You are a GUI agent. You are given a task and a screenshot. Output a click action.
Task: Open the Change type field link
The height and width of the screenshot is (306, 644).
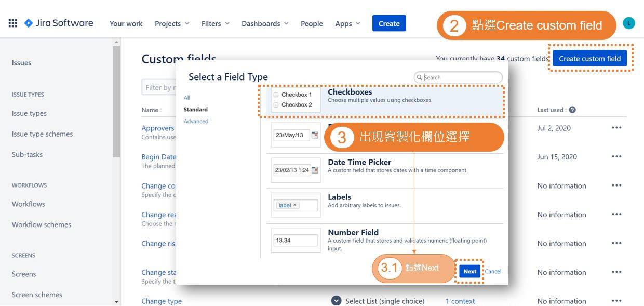pos(162,301)
